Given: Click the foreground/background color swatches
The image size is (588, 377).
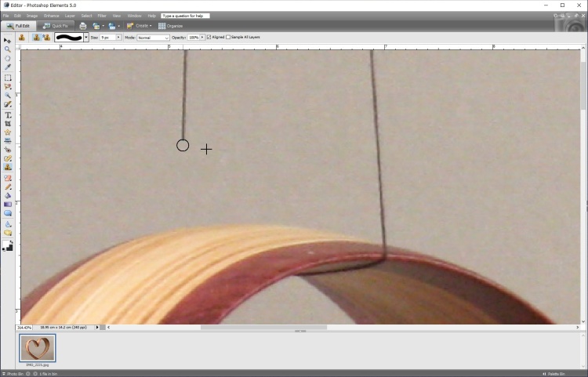Looking at the screenshot, I should click(x=8, y=245).
